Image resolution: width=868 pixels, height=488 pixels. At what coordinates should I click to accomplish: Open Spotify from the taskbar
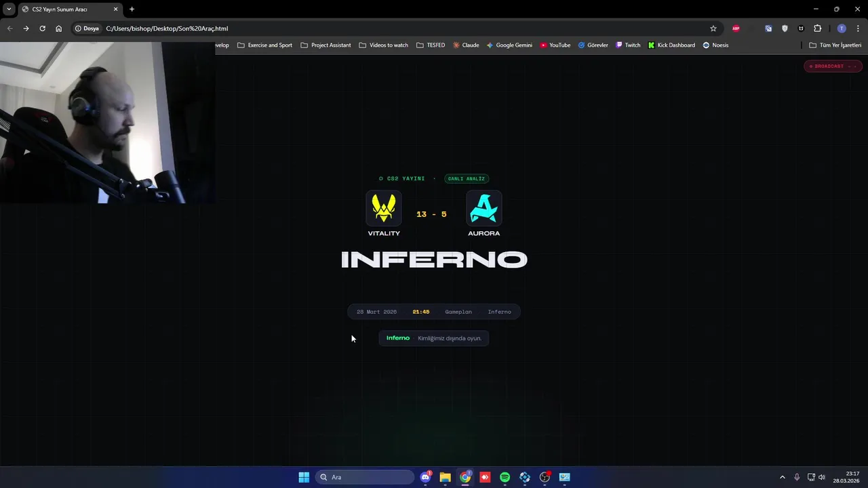[x=505, y=477]
